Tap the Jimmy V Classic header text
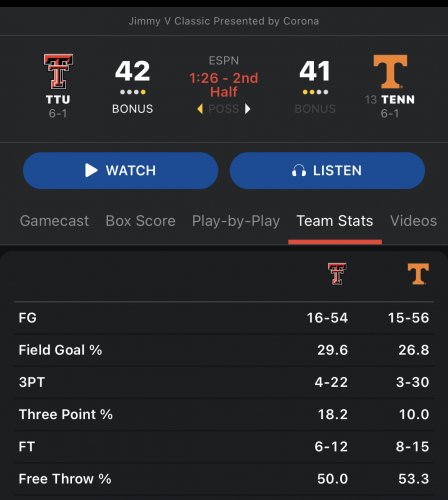 [224, 21]
